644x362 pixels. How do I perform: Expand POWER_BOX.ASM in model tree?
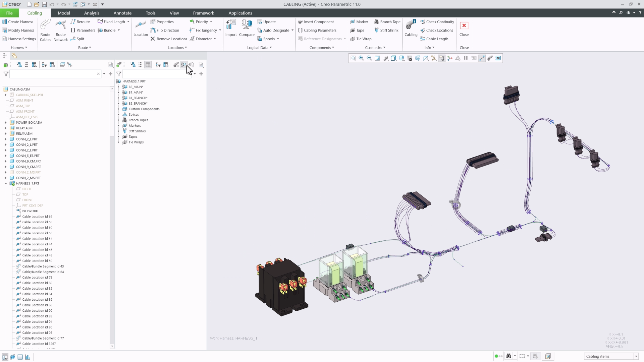(6, 123)
